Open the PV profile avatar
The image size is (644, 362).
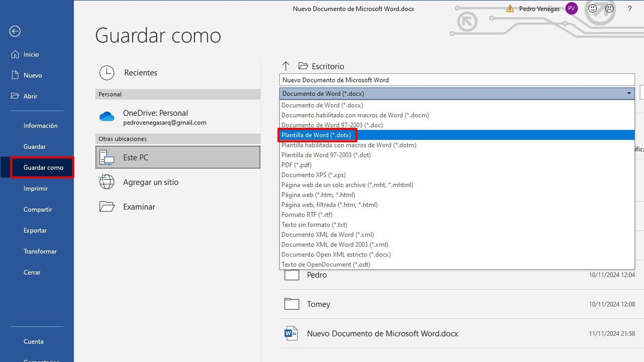click(x=571, y=9)
